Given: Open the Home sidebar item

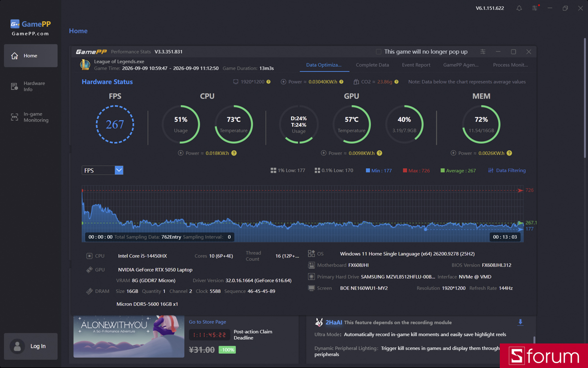Looking at the screenshot, I should [x=30, y=55].
